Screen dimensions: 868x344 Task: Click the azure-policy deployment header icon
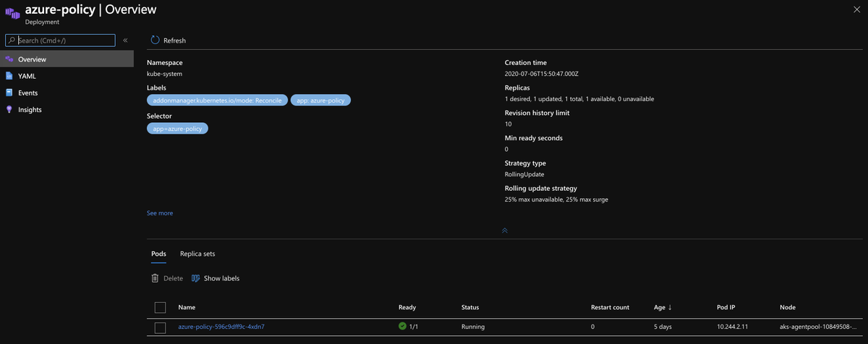point(12,13)
